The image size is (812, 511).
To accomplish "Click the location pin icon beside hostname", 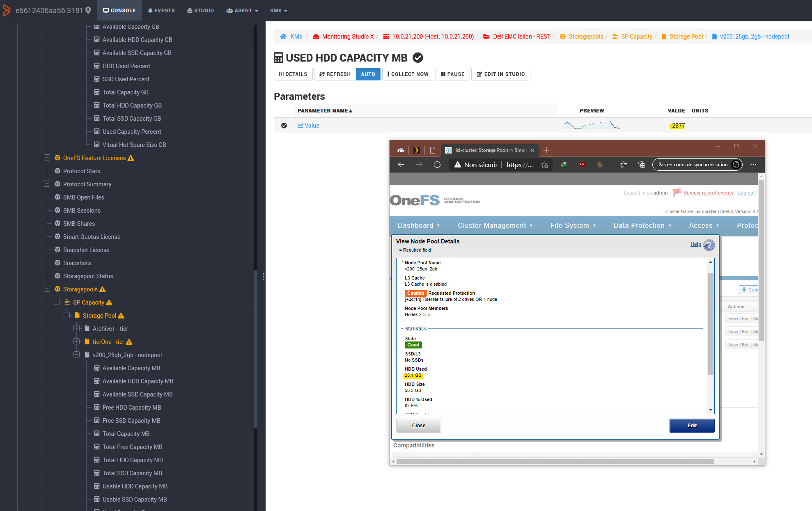I will click(x=88, y=10).
